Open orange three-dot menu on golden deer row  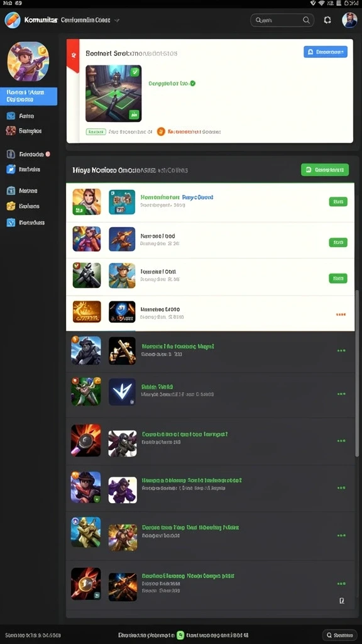pos(341,314)
